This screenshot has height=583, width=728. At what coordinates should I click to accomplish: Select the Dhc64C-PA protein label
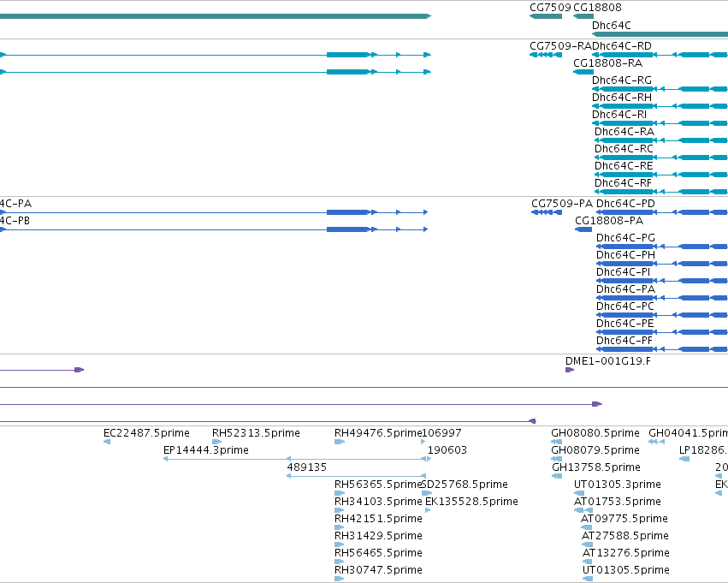pos(625,290)
